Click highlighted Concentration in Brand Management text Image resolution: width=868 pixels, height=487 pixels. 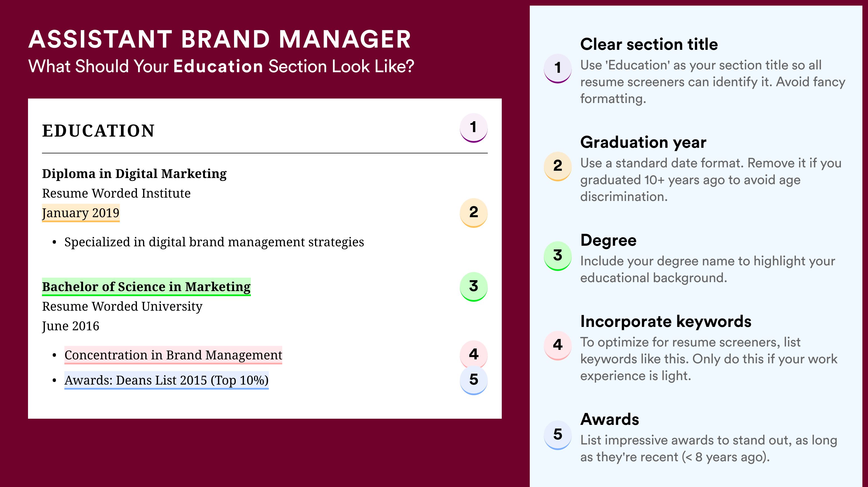tap(173, 355)
